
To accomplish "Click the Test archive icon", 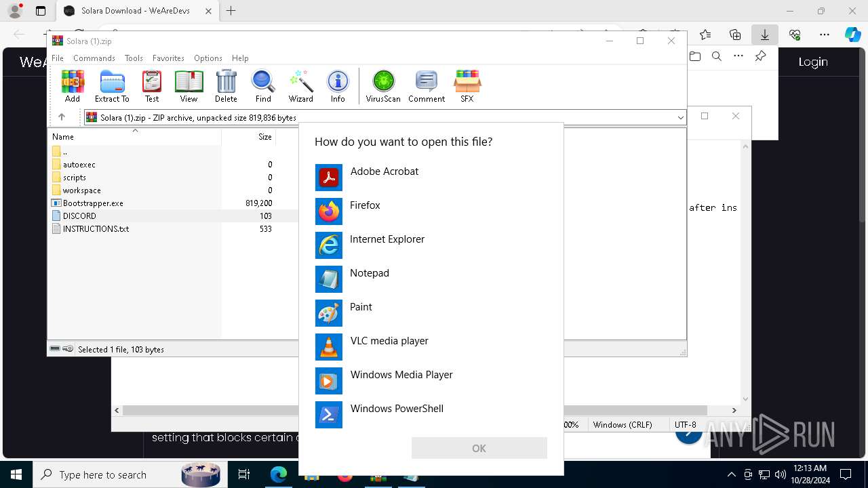I will [152, 86].
